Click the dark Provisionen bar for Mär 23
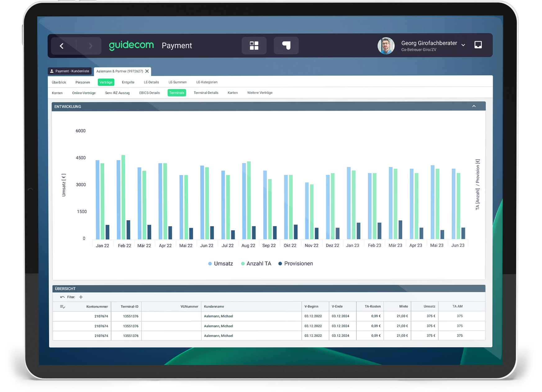This screenshot has height=392, width=542. (400, 230)
